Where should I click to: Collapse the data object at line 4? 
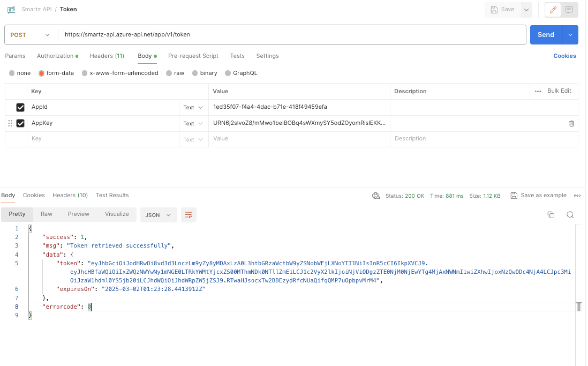[24, 255]
